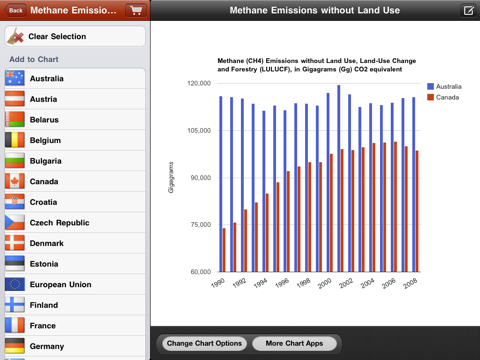Click the red Canada legend swatch
Image resolution: width=480 pixels, height=360 pixels.
click(430, 97)
